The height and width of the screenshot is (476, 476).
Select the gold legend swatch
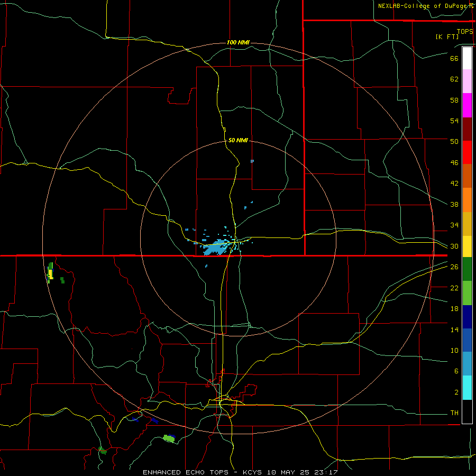tap(467, 224)
